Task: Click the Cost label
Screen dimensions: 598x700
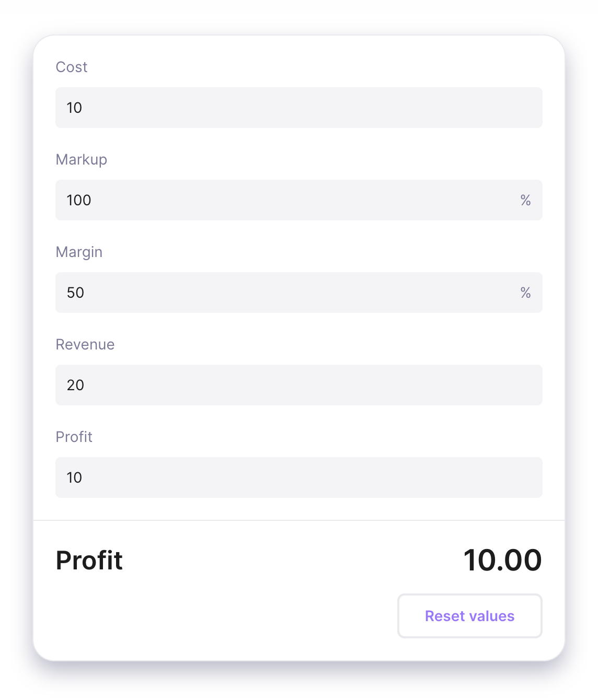Action: (72, 67)
